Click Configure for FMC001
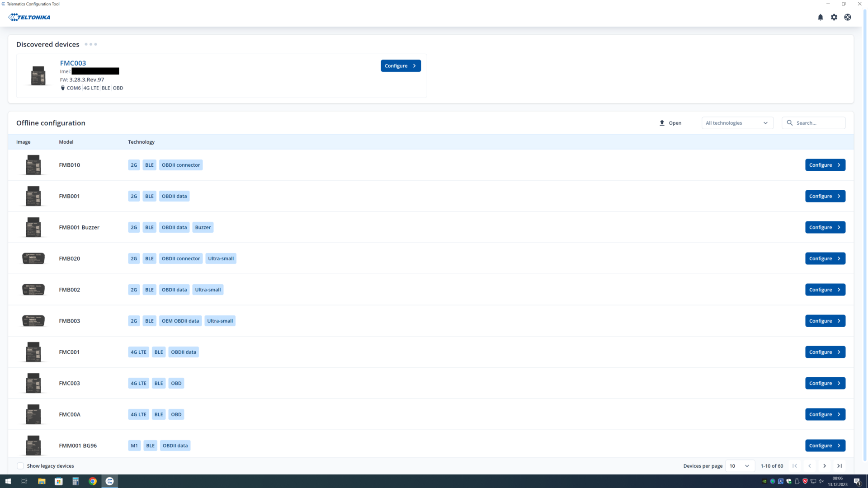The height and width of the screenshot is (488, 868). pos(825,352)
